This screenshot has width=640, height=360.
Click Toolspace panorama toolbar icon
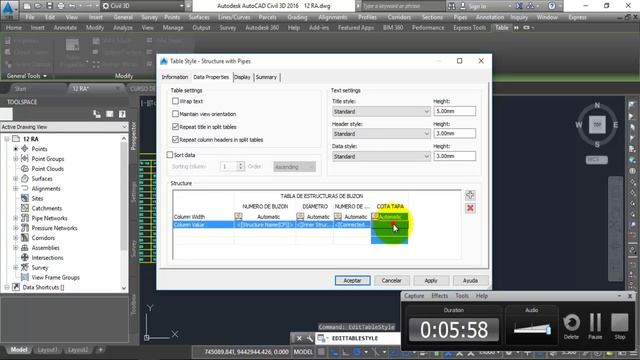point(109,114)
